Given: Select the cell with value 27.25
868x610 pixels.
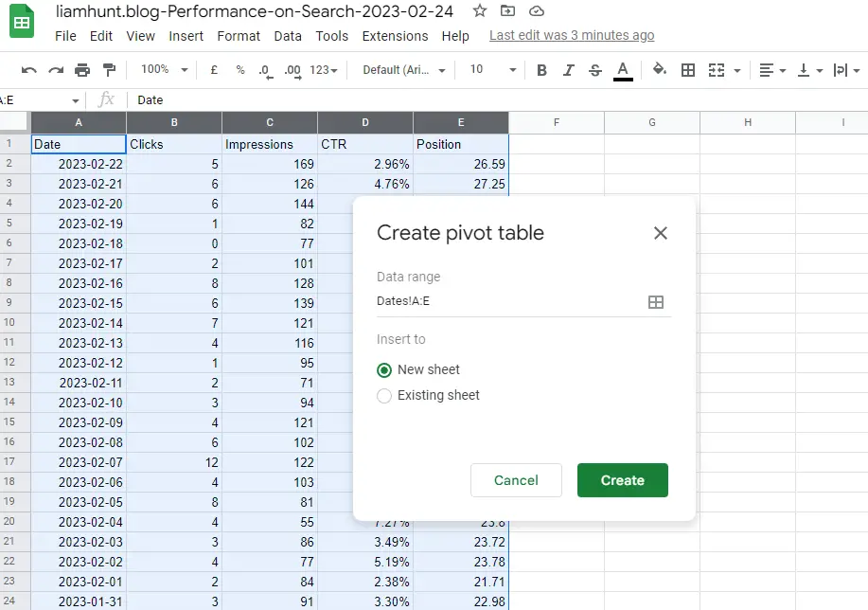Looking at the screenshot, I should pyautogui.click(x=461, y=184).
